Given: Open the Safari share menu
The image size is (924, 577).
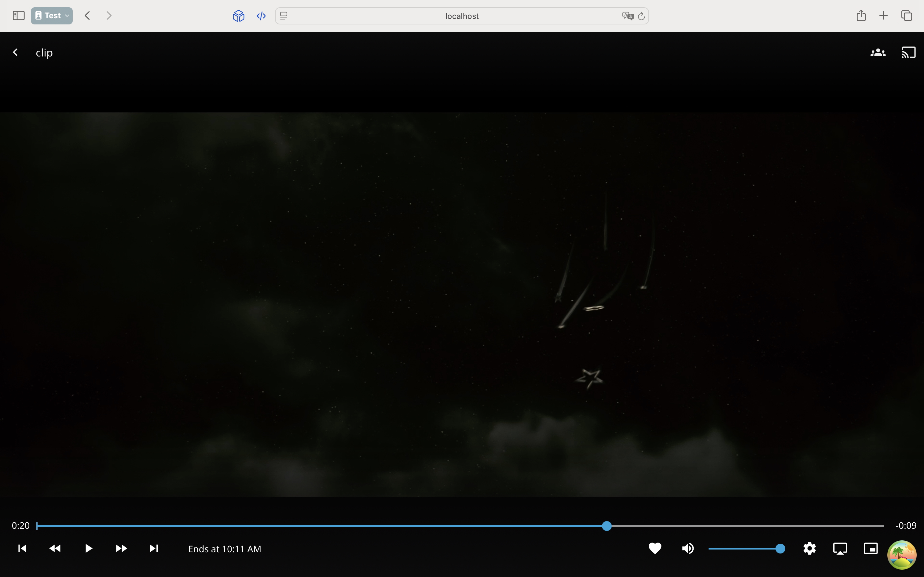Looking at the screenshot, I should click(x=861, y=16).
